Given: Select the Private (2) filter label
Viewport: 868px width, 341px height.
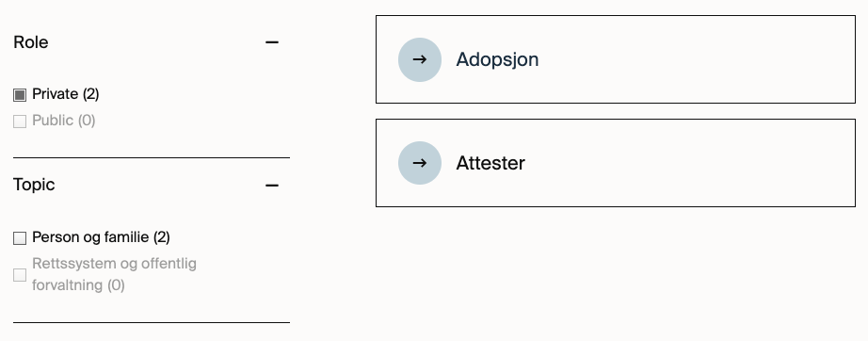Looking at the screenshot, I should (65, 94).
